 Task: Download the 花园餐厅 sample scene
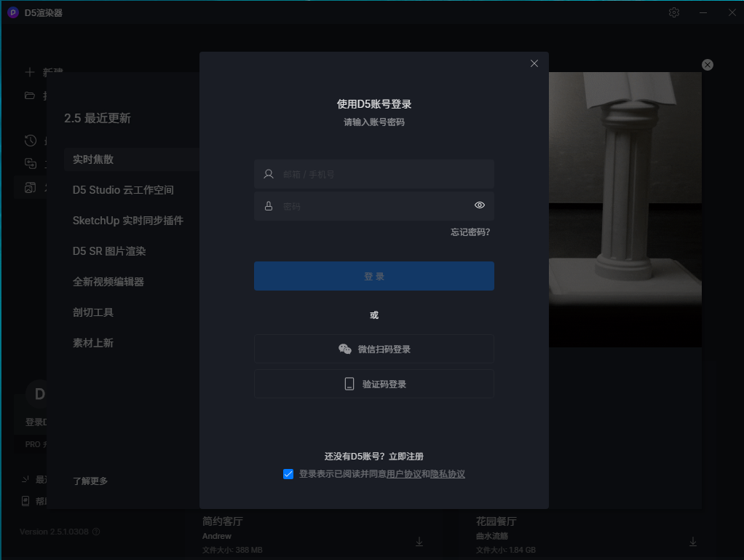pyautogui.click(x=693, y=541)
